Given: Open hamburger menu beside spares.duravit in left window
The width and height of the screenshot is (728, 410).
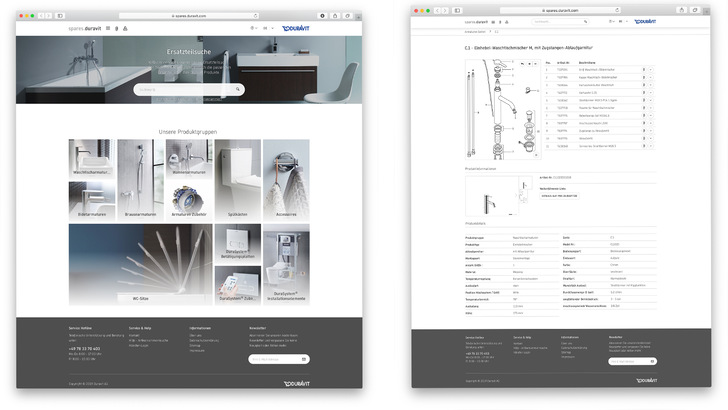Looking at the screenshot, I should pos(108,28).
